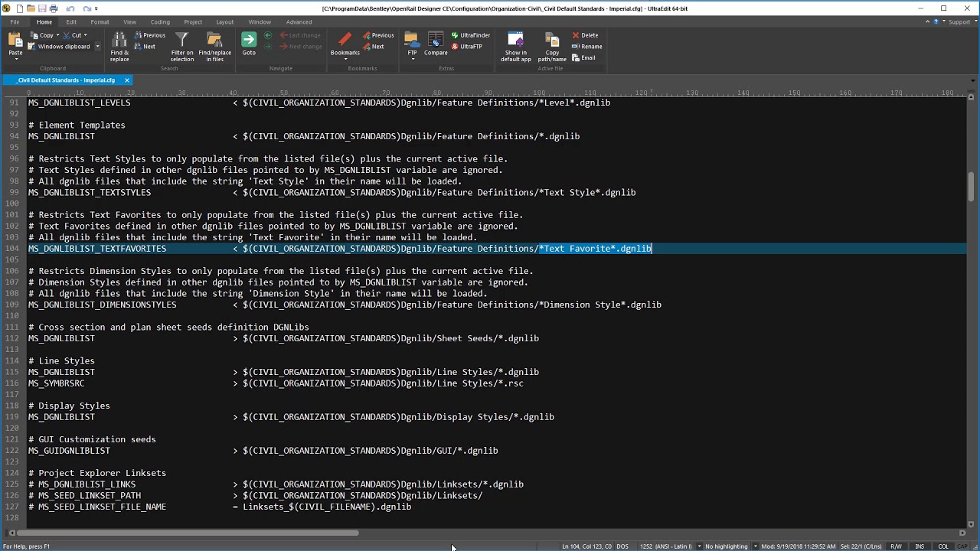Redo the action in quick access toolbar

coord(87,8)
